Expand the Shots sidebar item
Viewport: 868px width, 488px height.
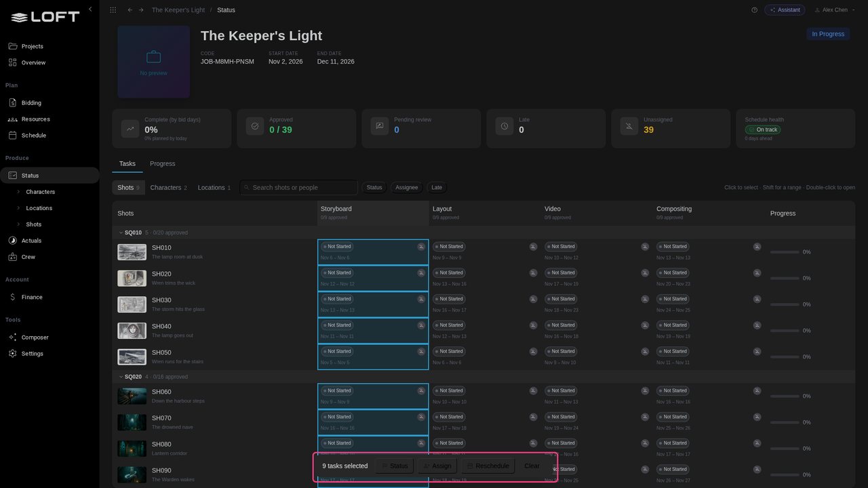coord(18,224)
